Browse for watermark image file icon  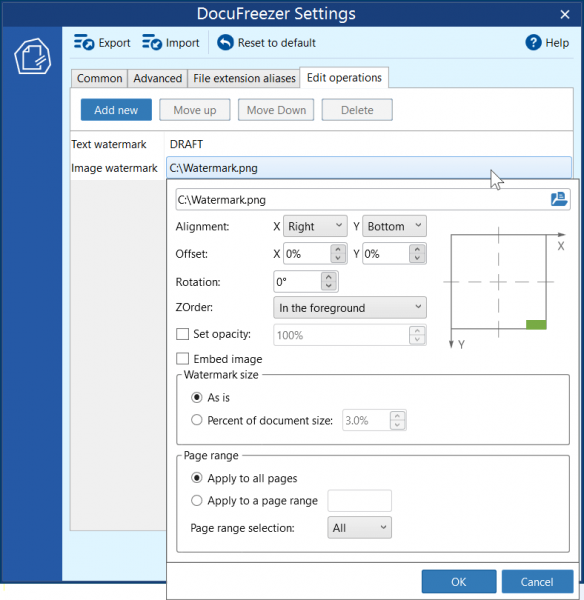pos(559,199)
